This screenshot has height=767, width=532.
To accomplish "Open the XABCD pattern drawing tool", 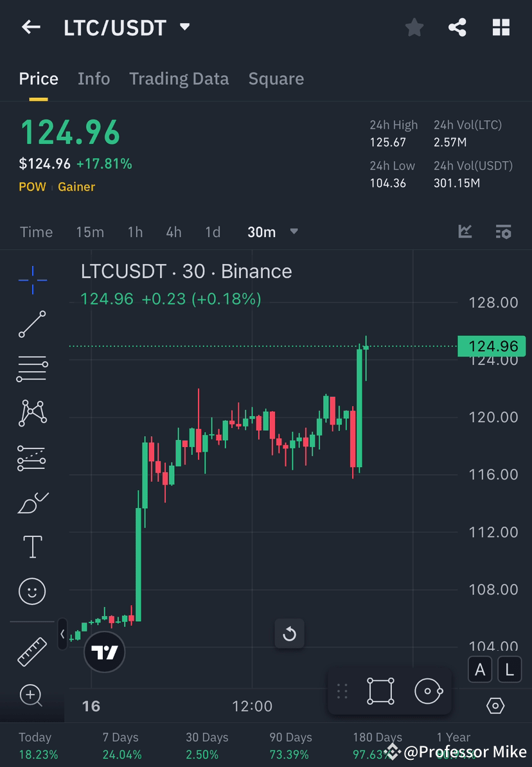I will coord(32,412).
